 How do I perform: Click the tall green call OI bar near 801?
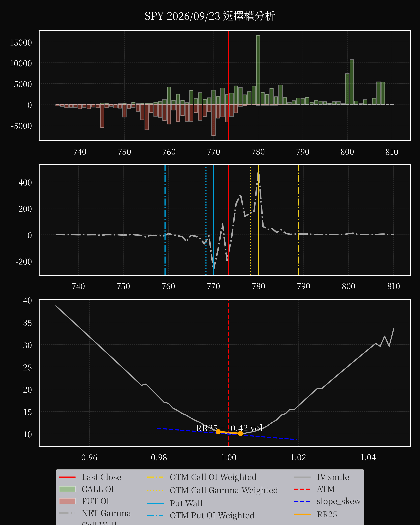[x=352, y=82]
